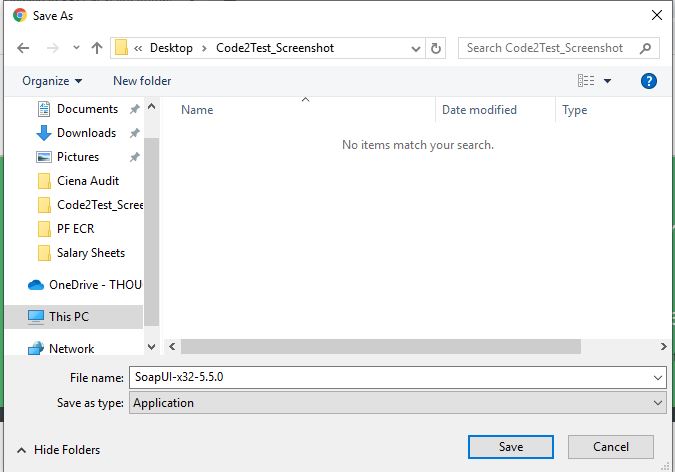
Task: Expand the File name dropdown arrow
Action: coord(658,378)
